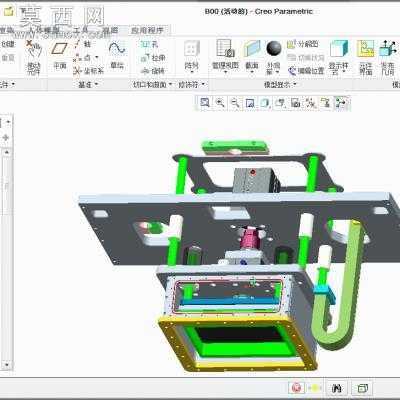Open view manager icon in graphics toolbar
This screenshot has height=400, width=400.
[x=295, y=103]
